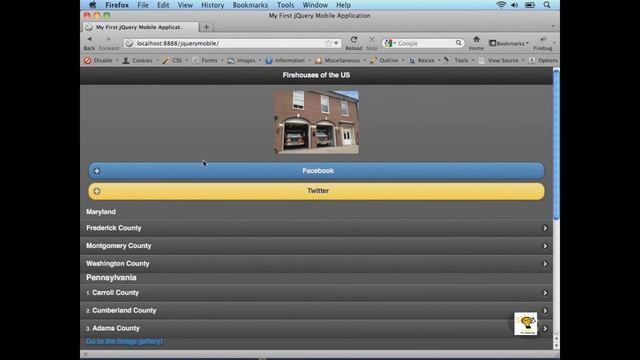Click the trophy badge icon
Image resolution: width=640 pixels, height=360 pixels.
click(526, 324)
